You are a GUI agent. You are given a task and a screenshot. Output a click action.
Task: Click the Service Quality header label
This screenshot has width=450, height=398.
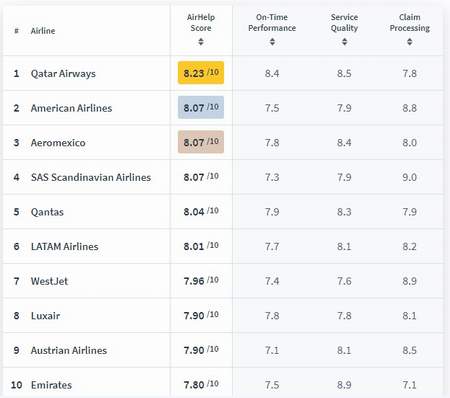point(344,23)
